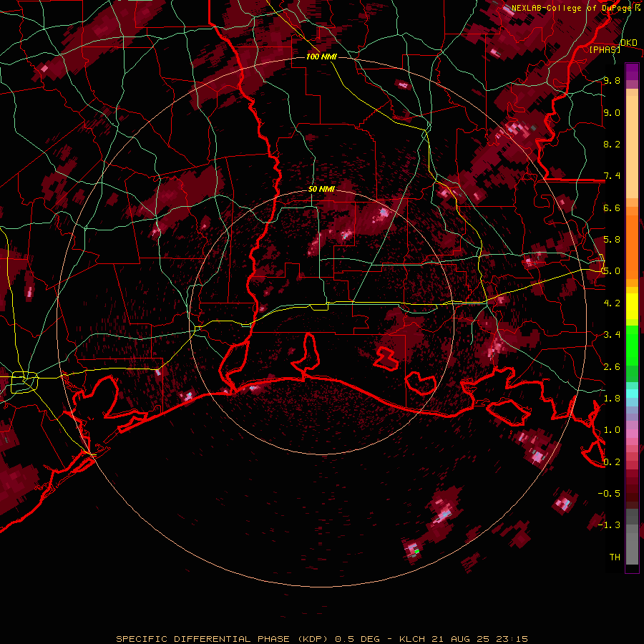Screen dimensions: 644x644
Task: Click the 5.8 scale value
Action: pyautogui.click(x=612, y=240)
